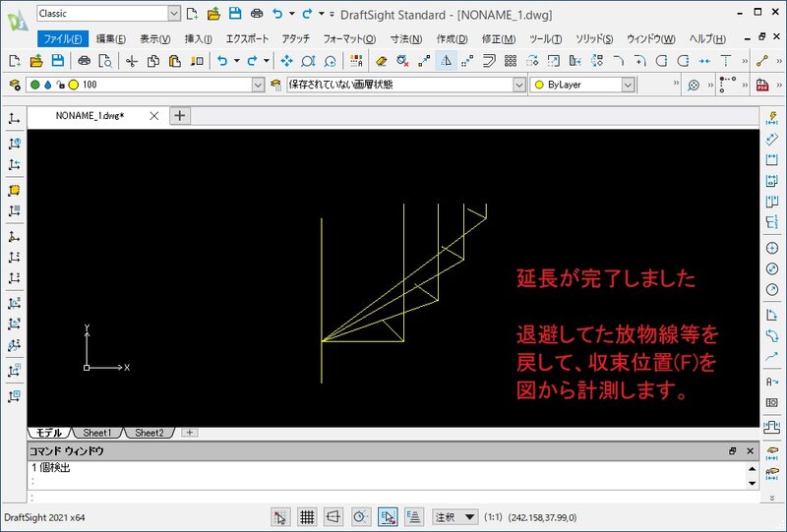Expand the redo history arrow in standard toolbar

tap(266, 61)
